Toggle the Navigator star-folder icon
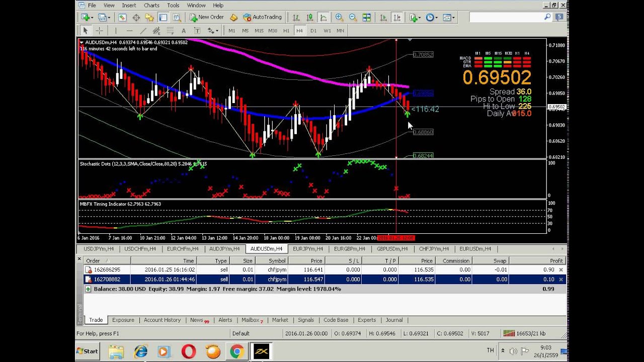This screenshot has width=644, height=362. pyautogui.click(x=149, y=17)
